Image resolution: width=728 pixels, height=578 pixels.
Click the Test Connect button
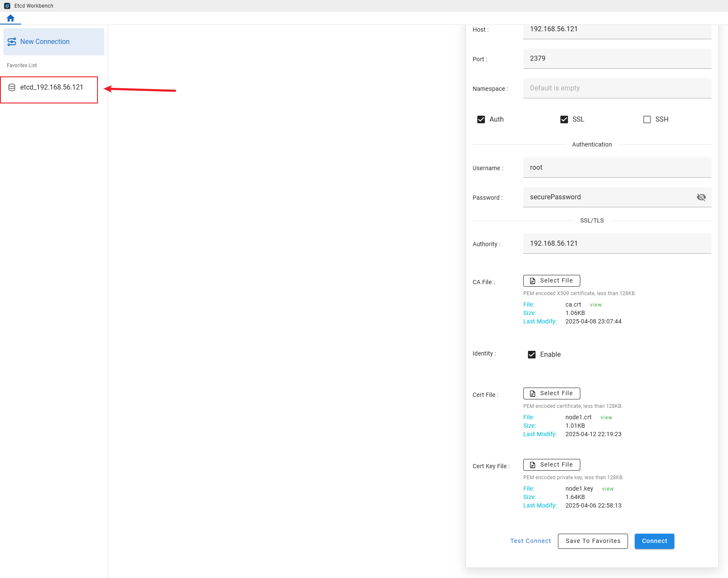point(530,541)
